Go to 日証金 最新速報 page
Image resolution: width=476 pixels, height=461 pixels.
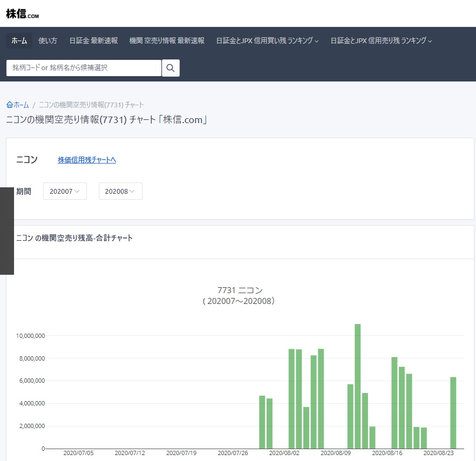[93, 41]
